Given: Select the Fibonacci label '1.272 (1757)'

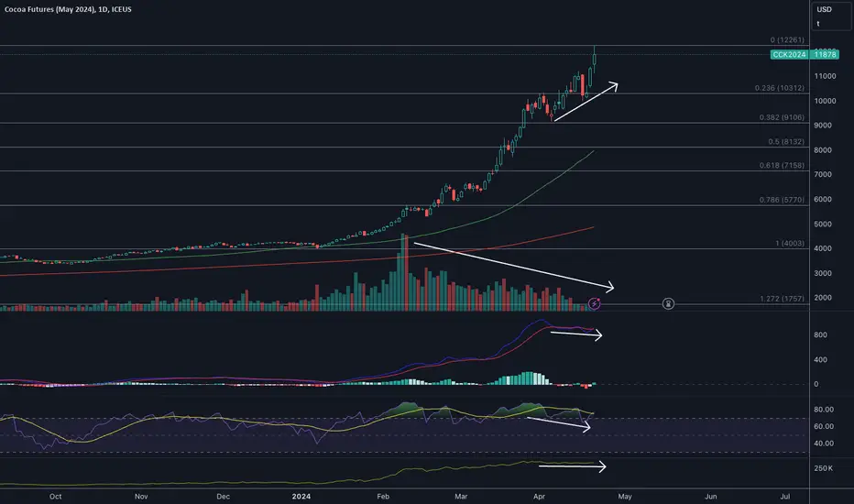Looking at the screenshot, I should tap(782, 299).
